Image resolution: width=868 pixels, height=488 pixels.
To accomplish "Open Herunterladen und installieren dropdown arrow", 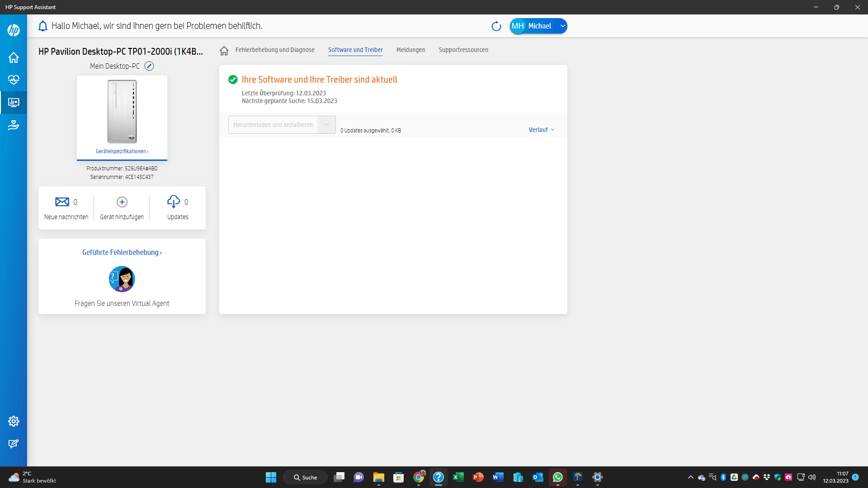I will point(326,125).
